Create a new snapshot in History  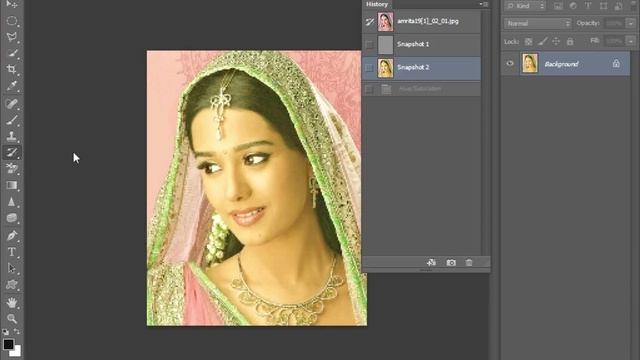click(451, 262)
